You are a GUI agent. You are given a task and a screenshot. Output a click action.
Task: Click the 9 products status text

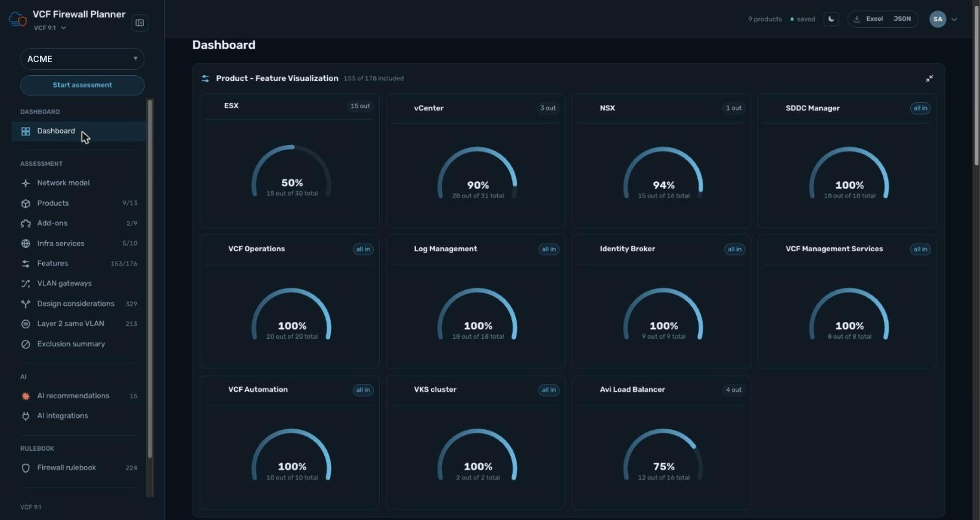765,19
